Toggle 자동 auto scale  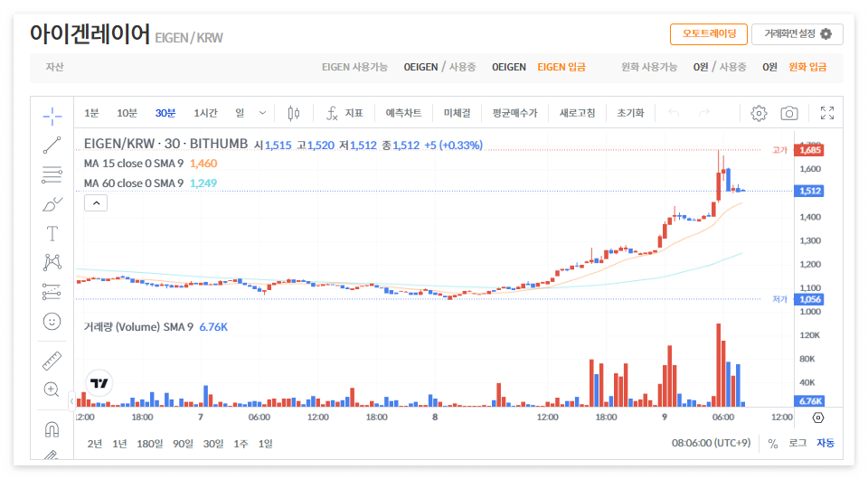pyautogui.click(x=826, y=443)
